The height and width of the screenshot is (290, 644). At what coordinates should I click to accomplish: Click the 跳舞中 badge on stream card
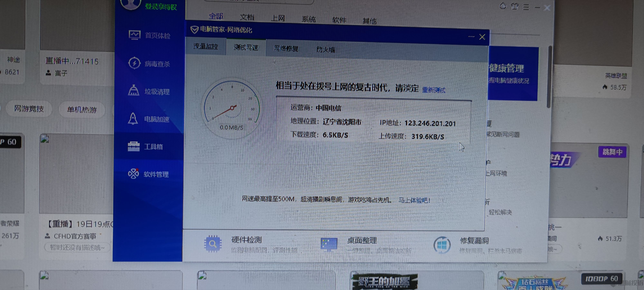coord(612,152)
